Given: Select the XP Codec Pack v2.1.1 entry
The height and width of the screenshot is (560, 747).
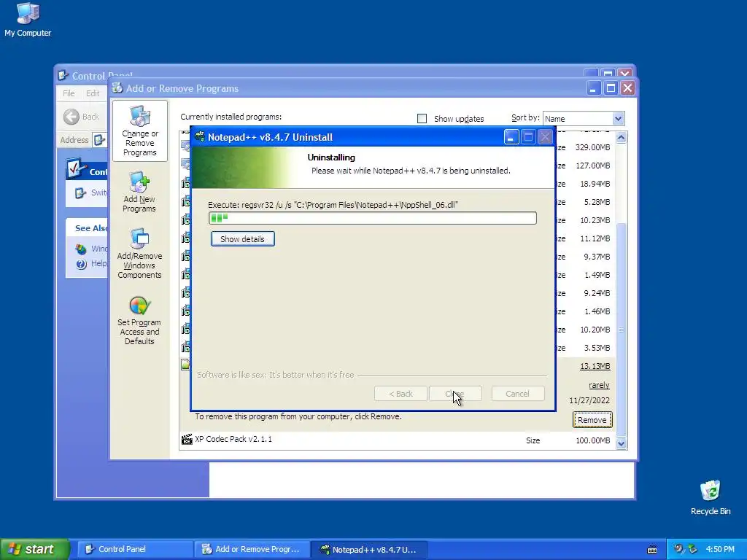Looking at the screenshot, I should 398,440.
